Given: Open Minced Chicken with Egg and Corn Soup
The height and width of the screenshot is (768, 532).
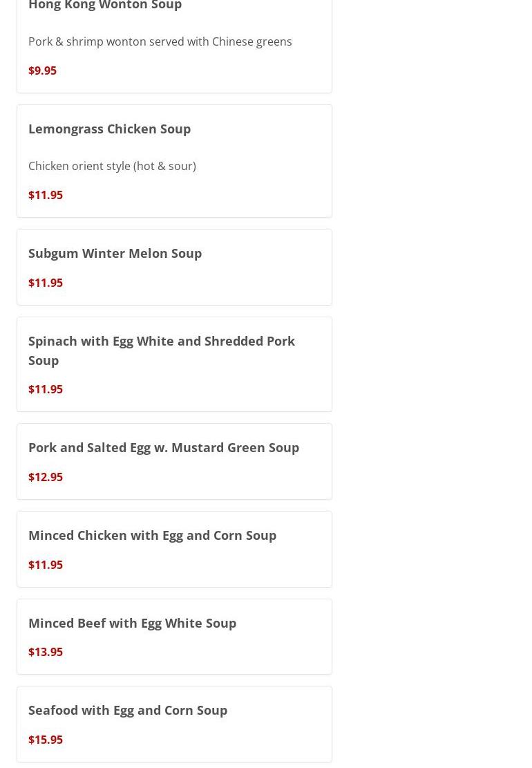Looking at the screenshot, I should coord(152,535).
